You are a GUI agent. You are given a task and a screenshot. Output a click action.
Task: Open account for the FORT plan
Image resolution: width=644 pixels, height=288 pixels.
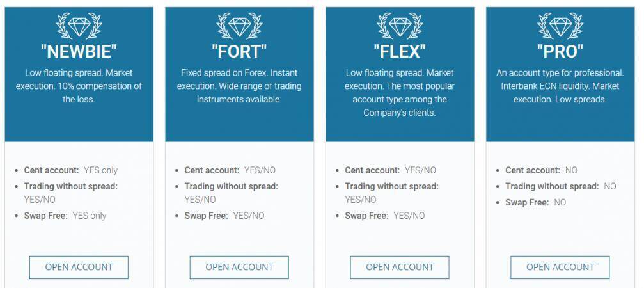(239, 267)
